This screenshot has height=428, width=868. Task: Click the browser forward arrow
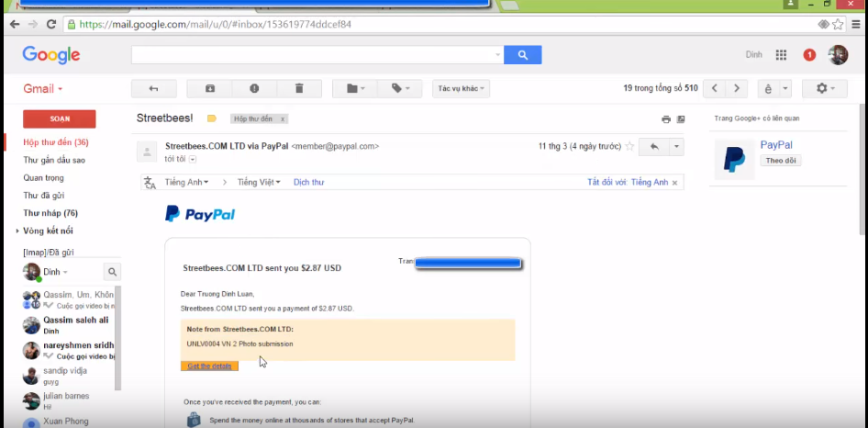click(x=33, y=25)
